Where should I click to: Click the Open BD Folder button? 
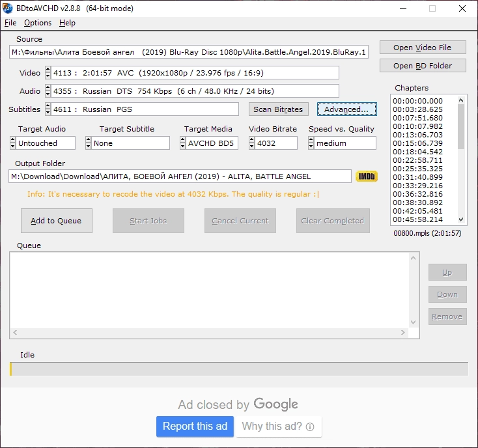coord(423,66)
